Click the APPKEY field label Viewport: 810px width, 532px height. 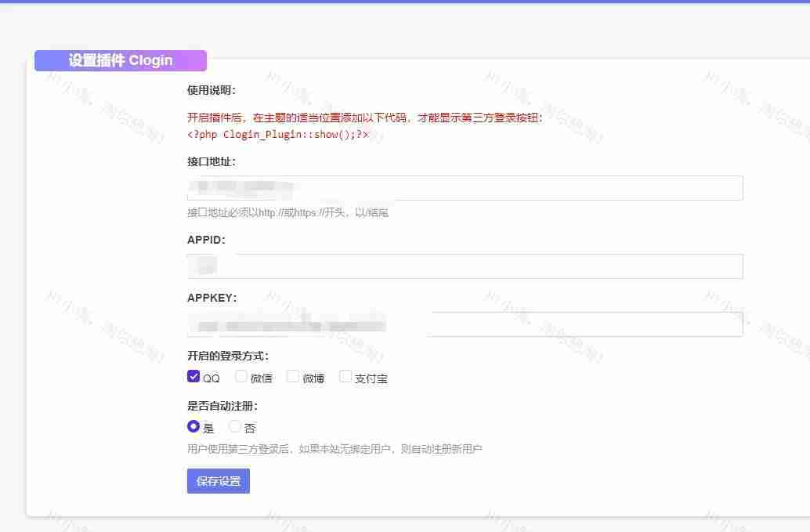212,298
